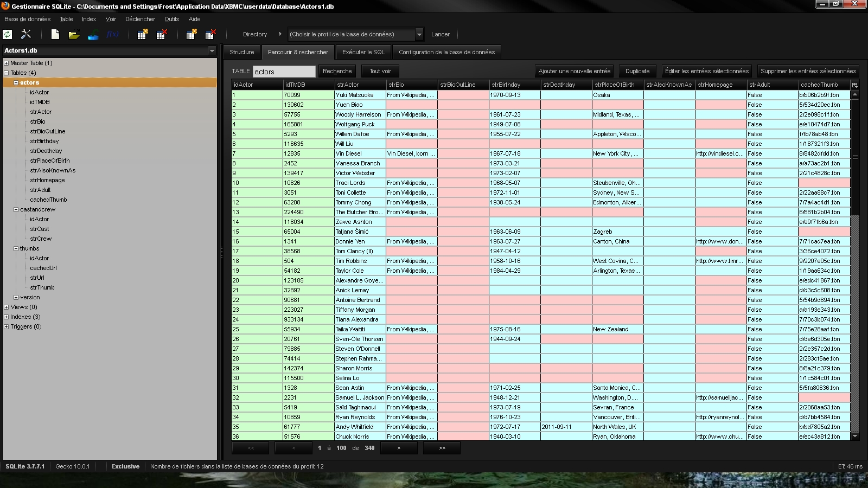
Task: Click the Ajouter une nouvelle entrée button
Action: 574,71
